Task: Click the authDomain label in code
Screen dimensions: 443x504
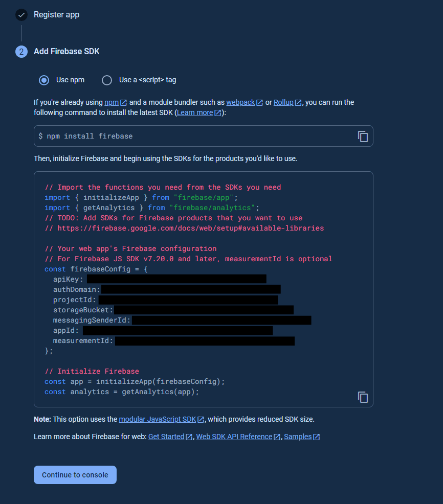Action: (x=77, y=290)
